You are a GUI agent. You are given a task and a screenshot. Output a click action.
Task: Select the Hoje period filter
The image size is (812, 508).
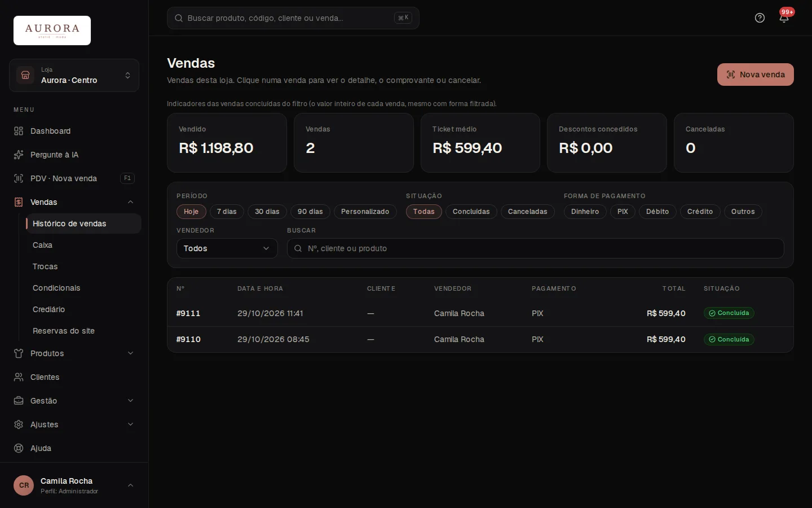[191, 212]
